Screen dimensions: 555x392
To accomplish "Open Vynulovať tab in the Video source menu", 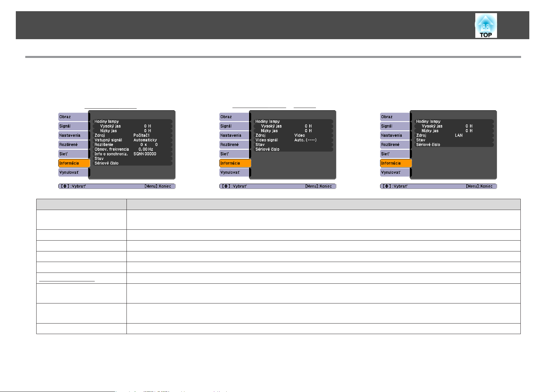I will 235,172.
